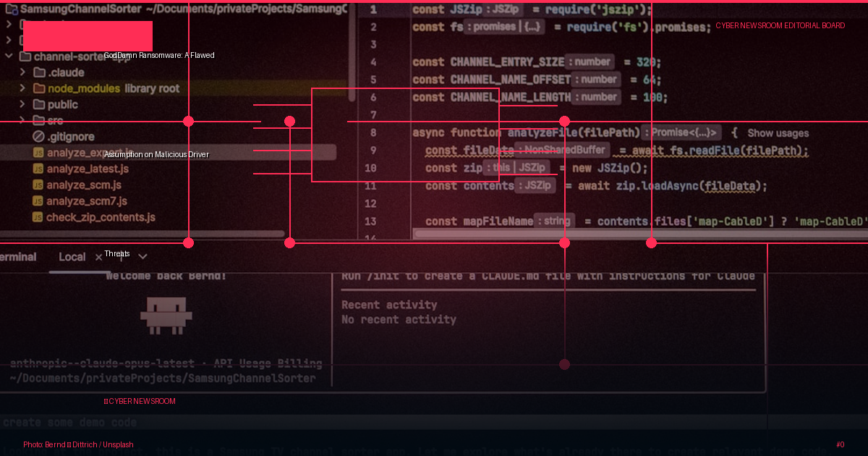The image size is (868, 456).
Task: Click the code editor horizontal scrollbar
Action: tap(639, 233)
